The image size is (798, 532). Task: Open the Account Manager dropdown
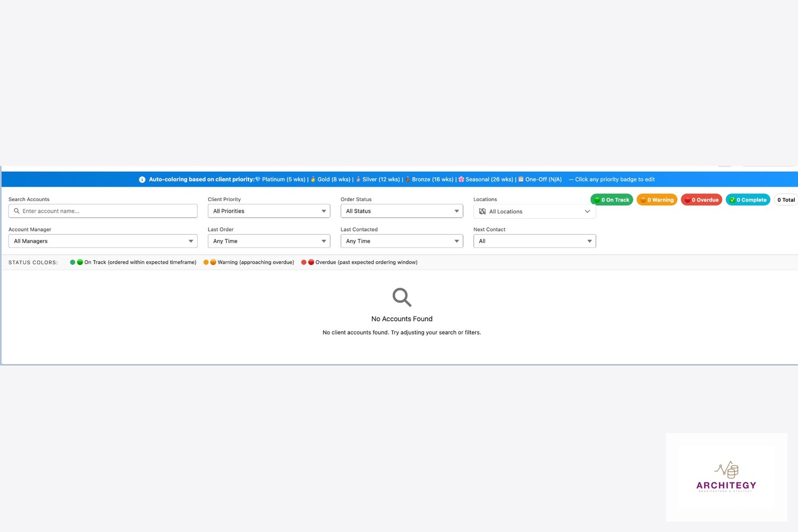(103, 242)
